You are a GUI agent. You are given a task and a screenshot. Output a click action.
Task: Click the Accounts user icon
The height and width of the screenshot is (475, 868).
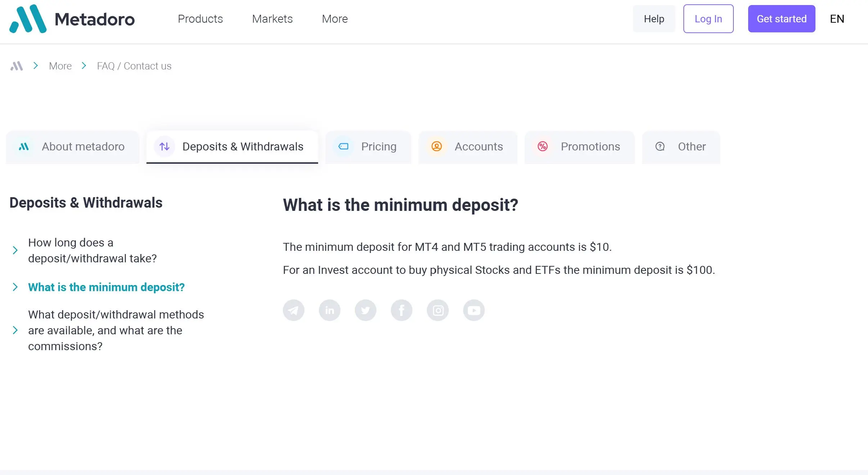pyautogui.click(x=437, y=146)
